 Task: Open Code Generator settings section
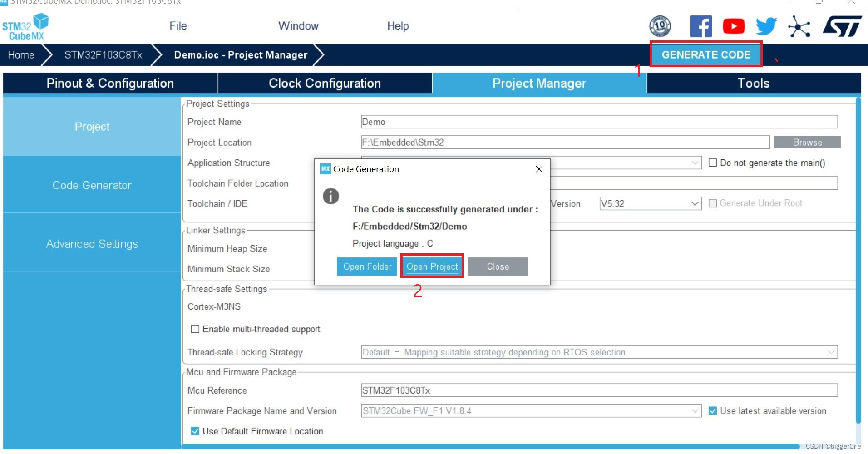click(92, 185)
